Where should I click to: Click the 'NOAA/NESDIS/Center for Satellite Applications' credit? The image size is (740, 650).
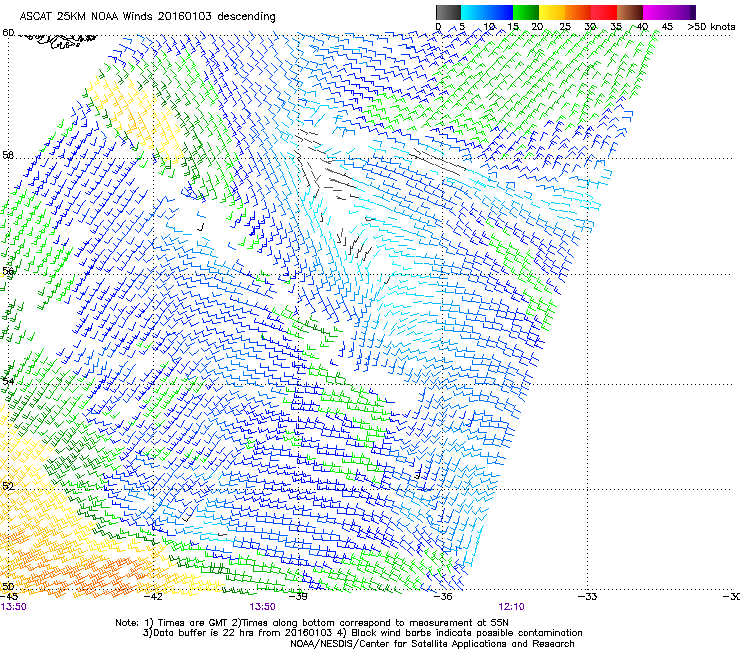point(432,644)
